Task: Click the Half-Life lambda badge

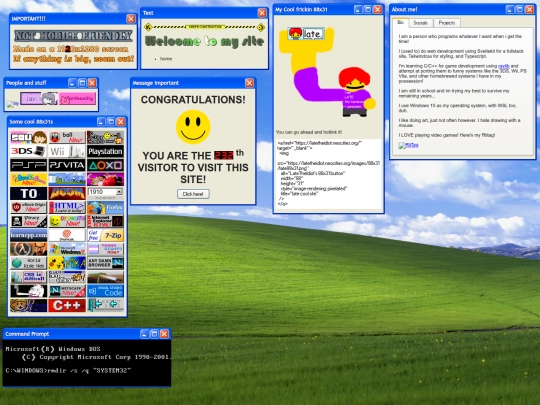Action: (28, 249)
